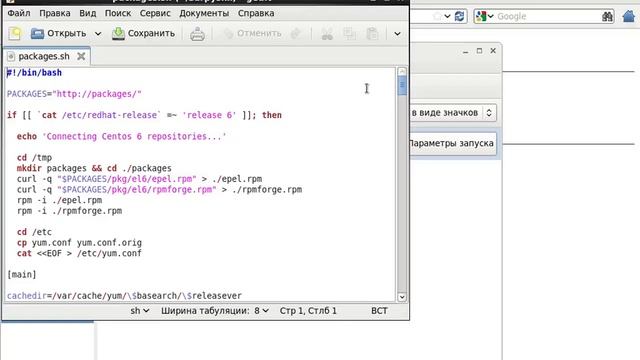The height and width of the screenshot is (360, 640).
Task: Click the binoculars search icon in browser
Action: pos(607,16)
